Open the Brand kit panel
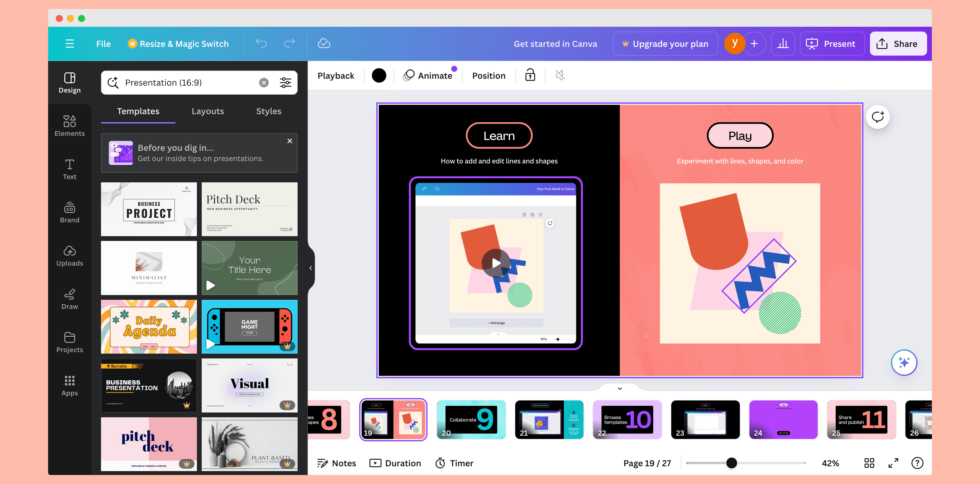980x484 pixels. coord(70,212)
